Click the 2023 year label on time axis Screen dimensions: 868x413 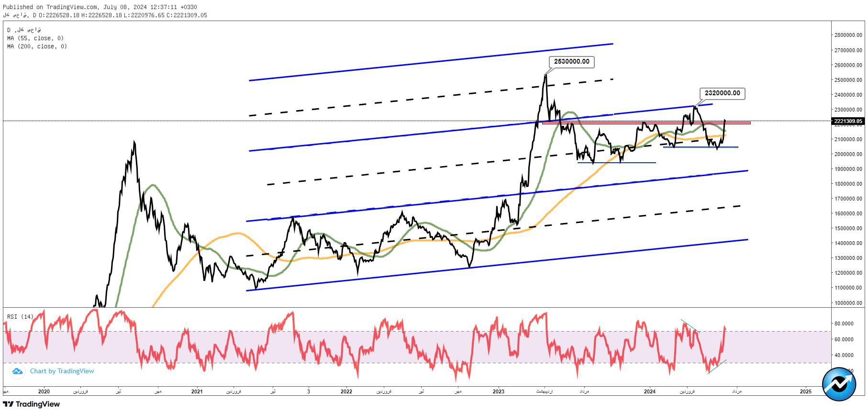(499, 391)
